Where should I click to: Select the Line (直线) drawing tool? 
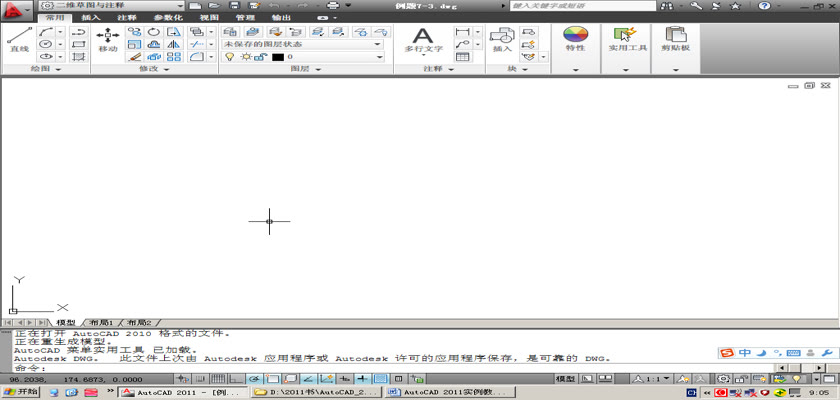tap(19, 39)
